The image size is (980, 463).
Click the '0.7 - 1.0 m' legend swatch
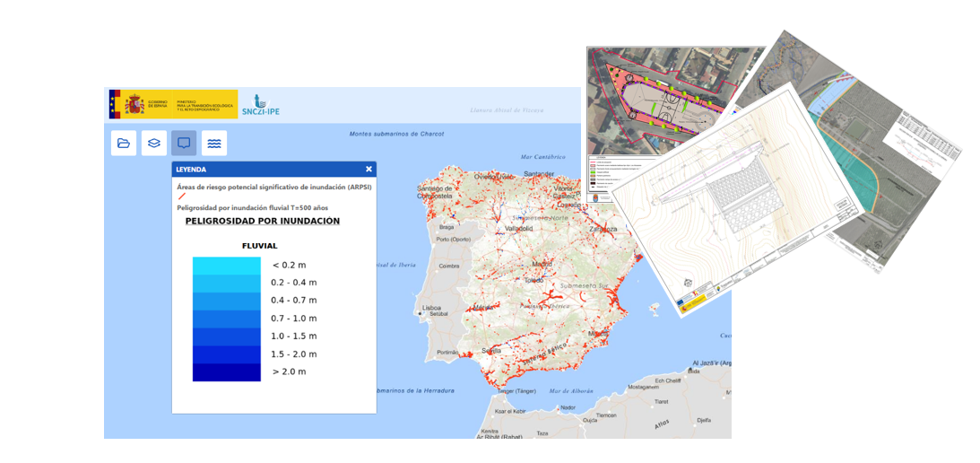[x=226, y=319]
